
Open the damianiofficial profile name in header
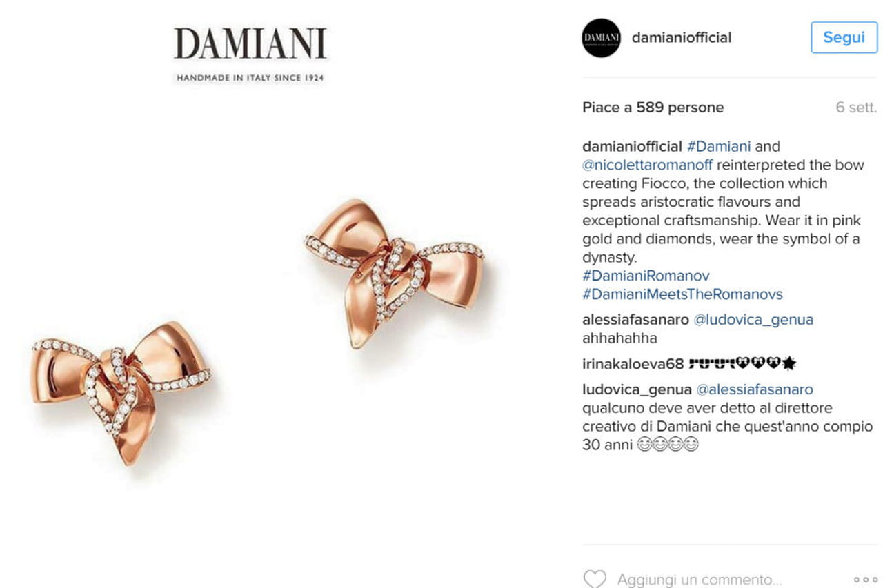click(682, 37)
